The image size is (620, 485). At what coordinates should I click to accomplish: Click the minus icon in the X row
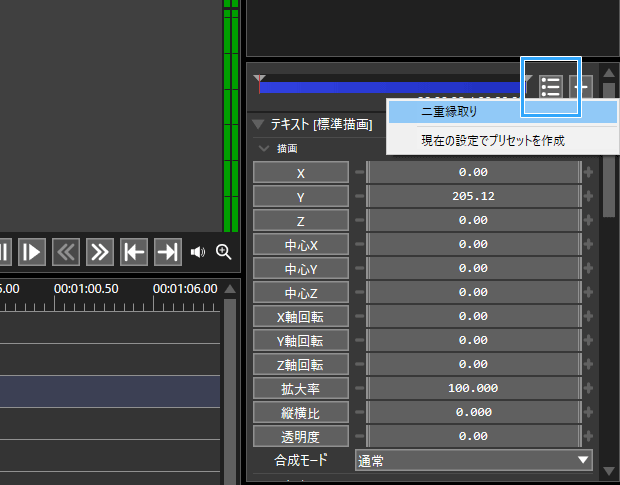click(359, 172)
